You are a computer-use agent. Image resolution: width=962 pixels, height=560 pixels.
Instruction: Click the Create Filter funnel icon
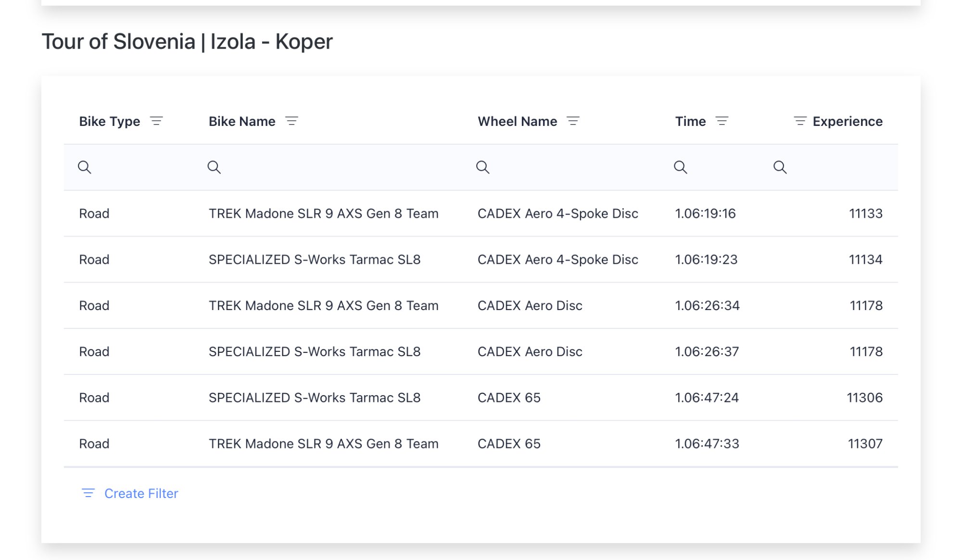pos(89,493)
